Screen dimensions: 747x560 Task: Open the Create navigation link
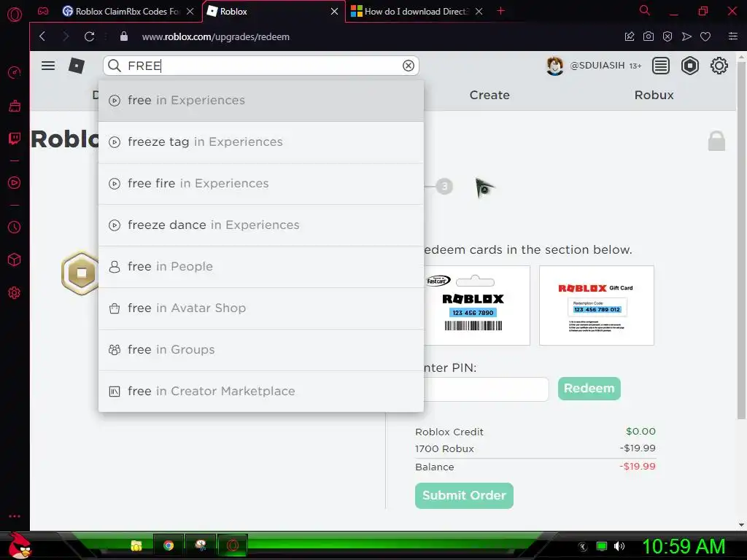pyautogui.click(x=489, y=96)
